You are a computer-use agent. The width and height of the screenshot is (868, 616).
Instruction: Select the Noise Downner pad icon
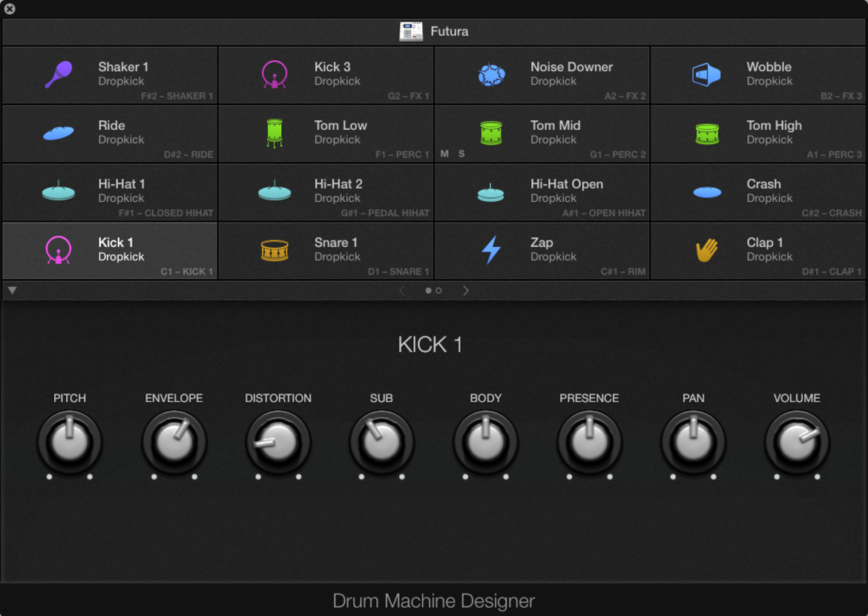(x=491, y=75)
